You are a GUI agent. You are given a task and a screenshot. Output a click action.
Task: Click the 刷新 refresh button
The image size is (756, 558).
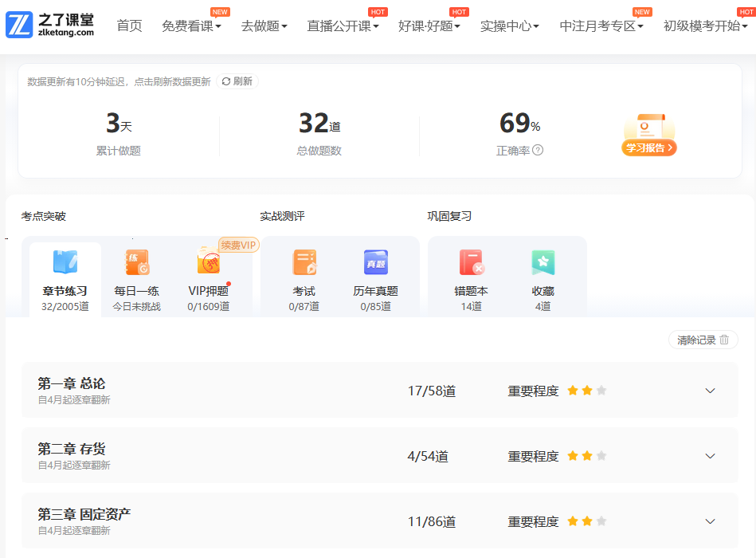pyautogui.click(x=237, y=81)
